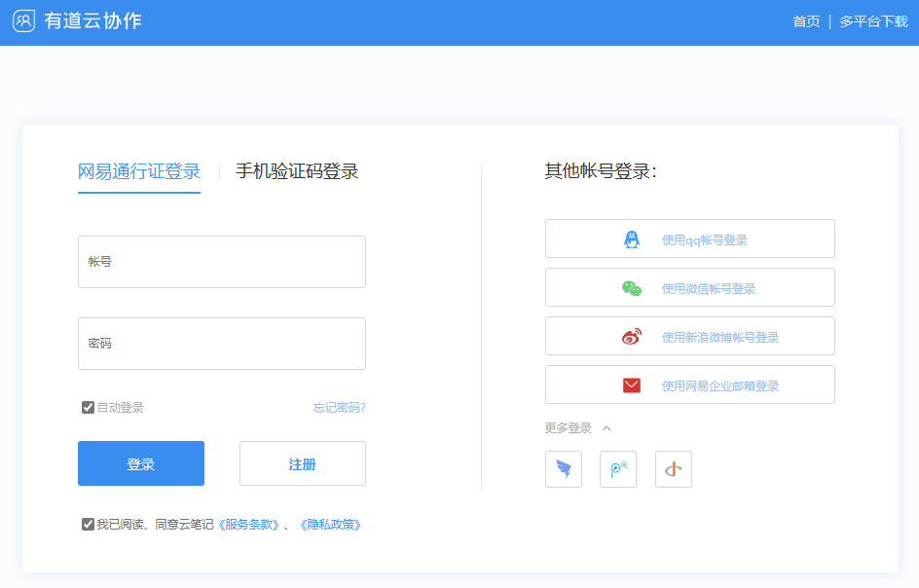Click the Sina Weibo icon
The width and height of the screenshot is (919, 588).
pyautogui.click(x=633, y=336)
